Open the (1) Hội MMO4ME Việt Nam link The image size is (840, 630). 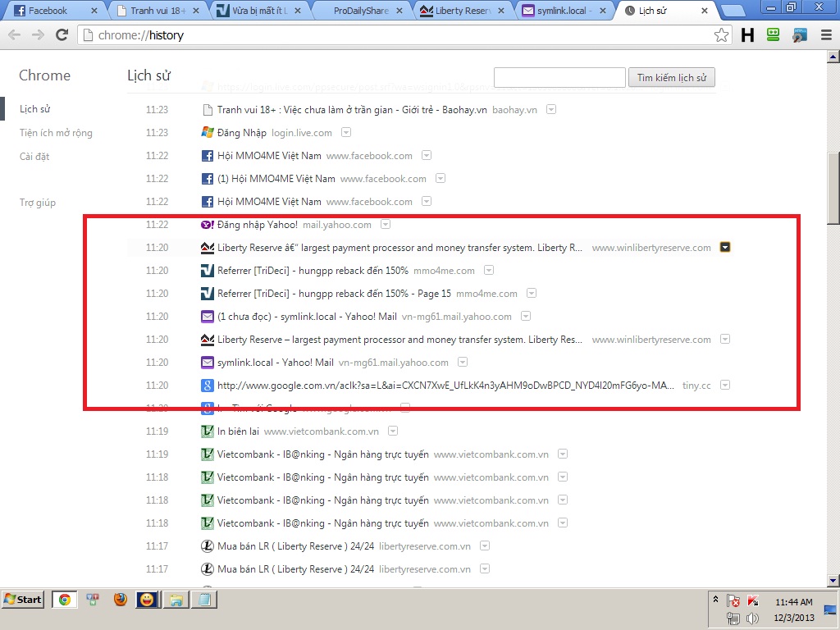(276, 179)
